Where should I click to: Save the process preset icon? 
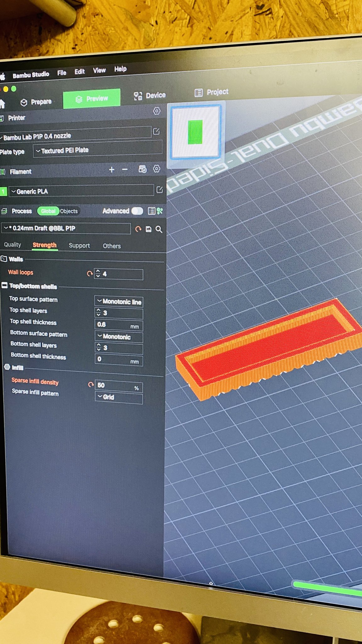pyautogui.click(x=149, y=229)
